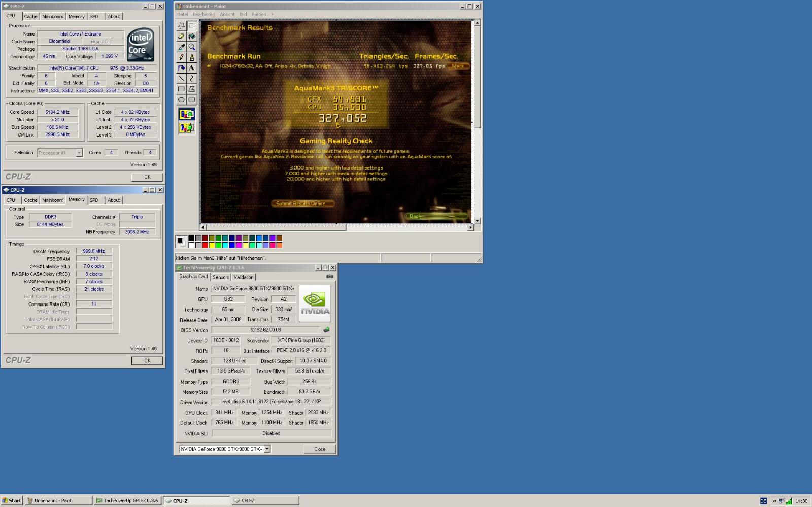Select the Rounded Rectangle tool in Paint

point(192,100)
